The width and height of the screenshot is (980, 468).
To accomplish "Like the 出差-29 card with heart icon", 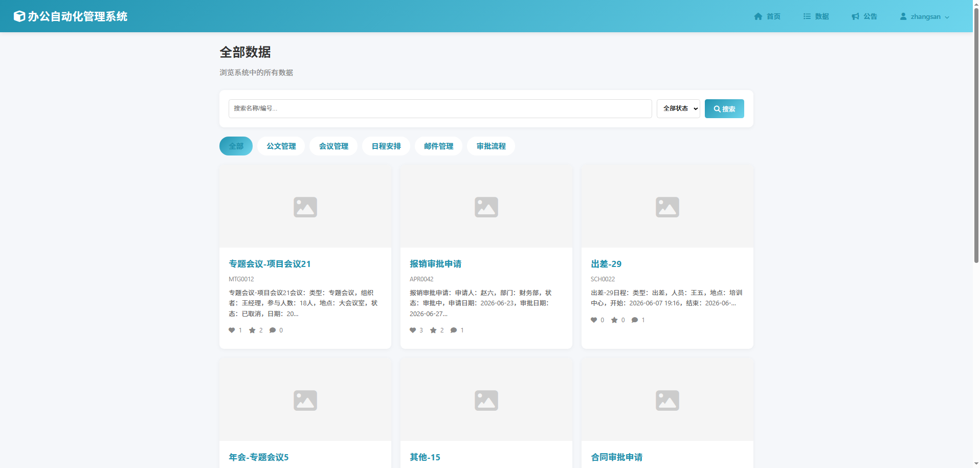I will [x=594, y=320].
